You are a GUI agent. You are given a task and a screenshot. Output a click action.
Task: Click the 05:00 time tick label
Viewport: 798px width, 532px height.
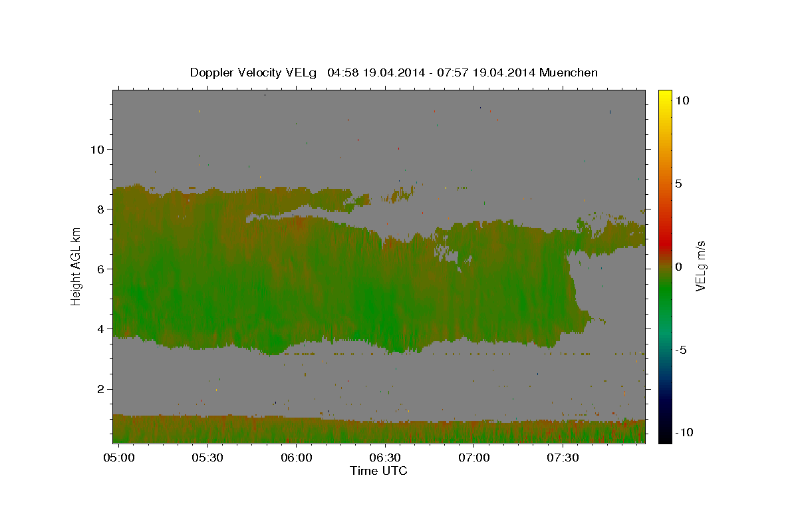(x=120, y=458)
